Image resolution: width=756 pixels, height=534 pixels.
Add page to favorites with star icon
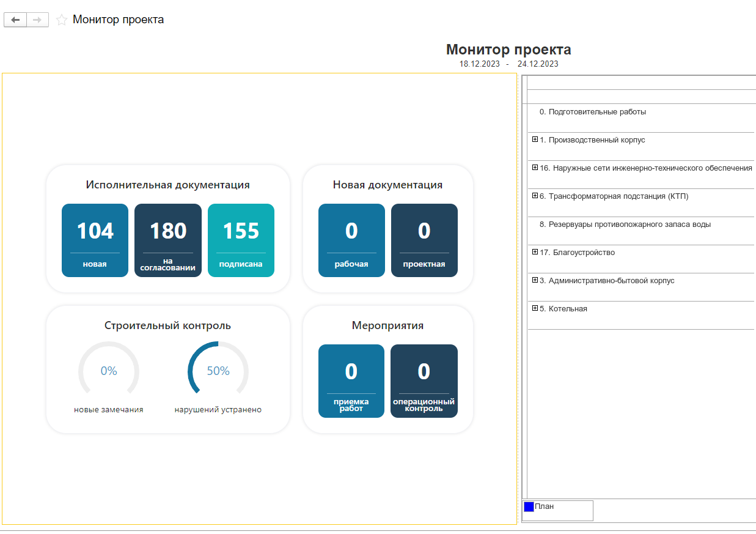61,20
